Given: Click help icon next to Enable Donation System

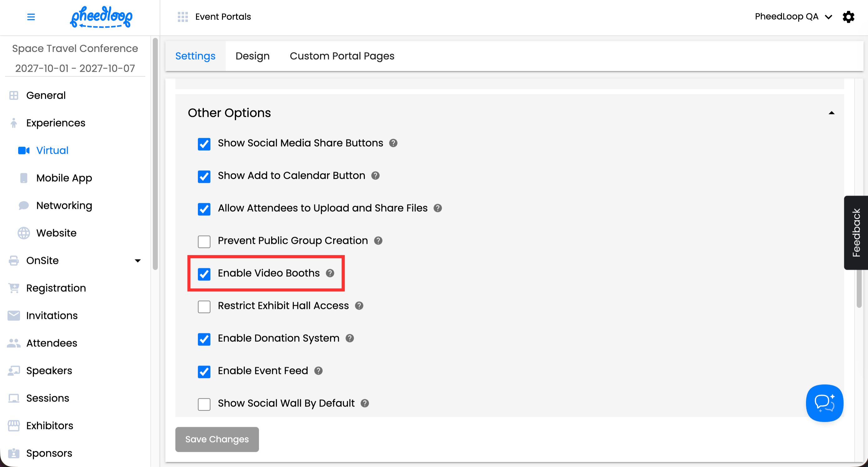Looking at the screenshot, I should coord(350,338).
